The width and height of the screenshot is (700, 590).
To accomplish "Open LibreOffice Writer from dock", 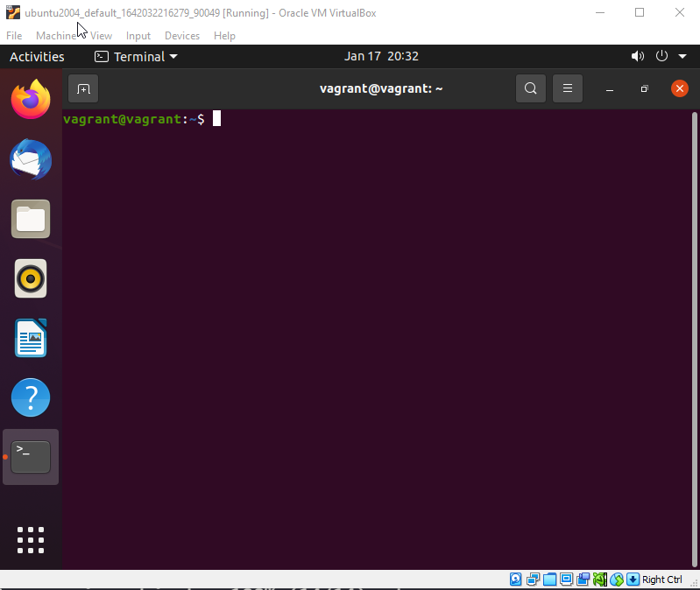I will point(31,339).
